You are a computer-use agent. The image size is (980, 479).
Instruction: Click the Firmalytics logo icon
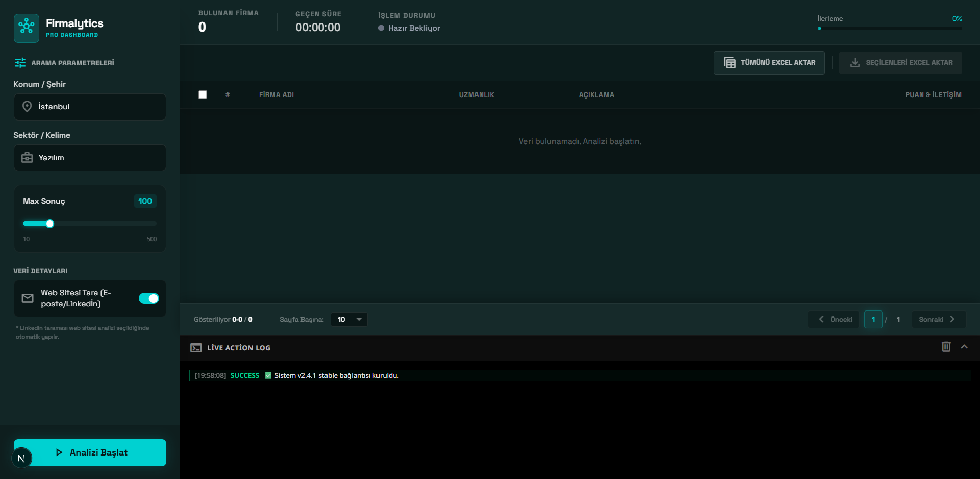27,28
